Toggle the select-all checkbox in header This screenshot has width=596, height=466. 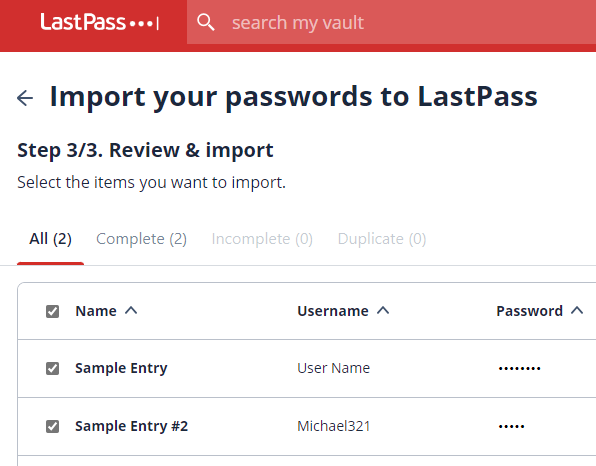click(52, 311)
